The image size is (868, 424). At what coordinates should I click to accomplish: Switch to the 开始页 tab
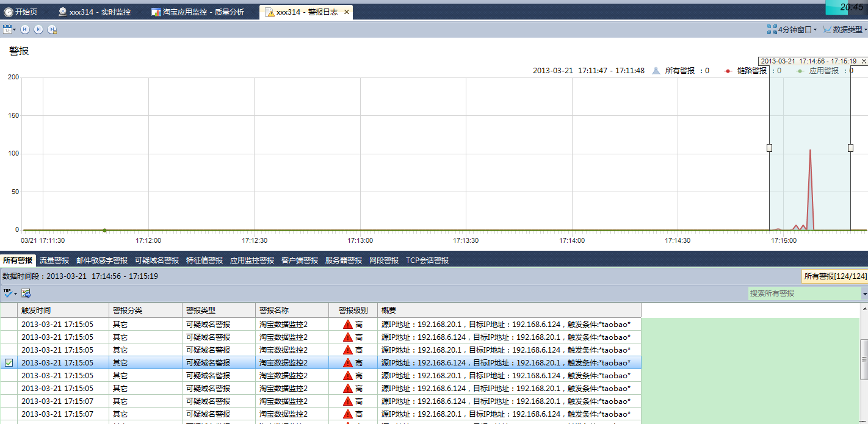pos(21,12)
